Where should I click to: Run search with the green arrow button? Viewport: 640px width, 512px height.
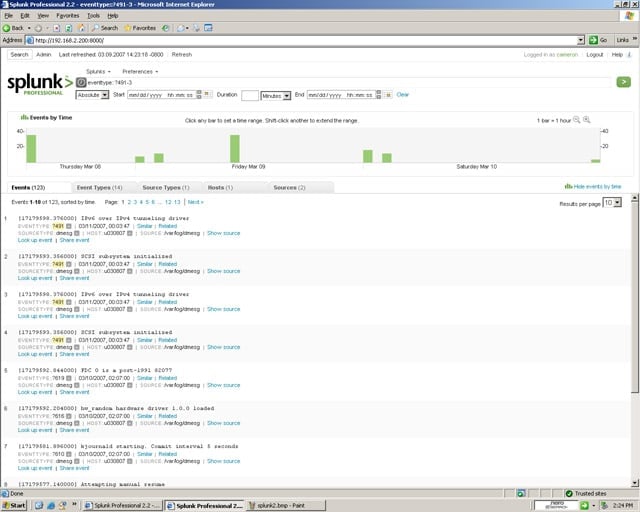coord(623,82)
